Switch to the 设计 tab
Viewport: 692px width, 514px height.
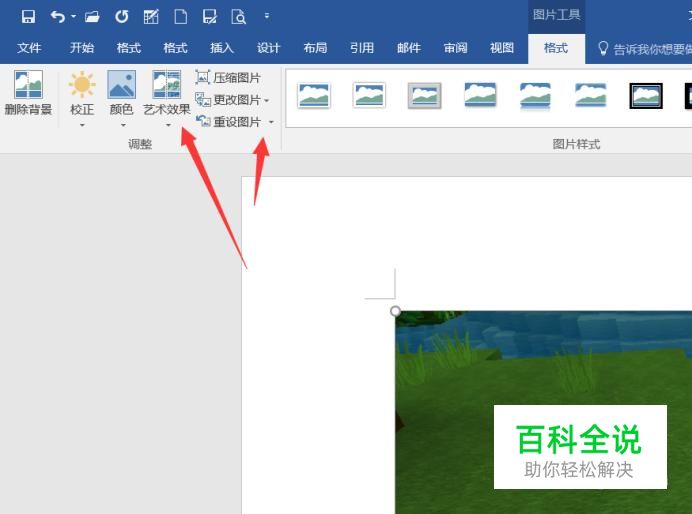(x=268, y=48)
